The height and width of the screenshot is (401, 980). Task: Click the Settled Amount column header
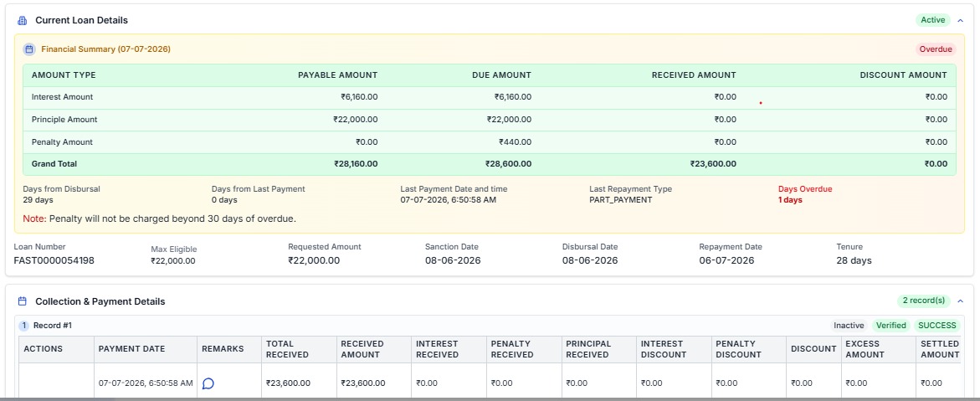(940, 349)
